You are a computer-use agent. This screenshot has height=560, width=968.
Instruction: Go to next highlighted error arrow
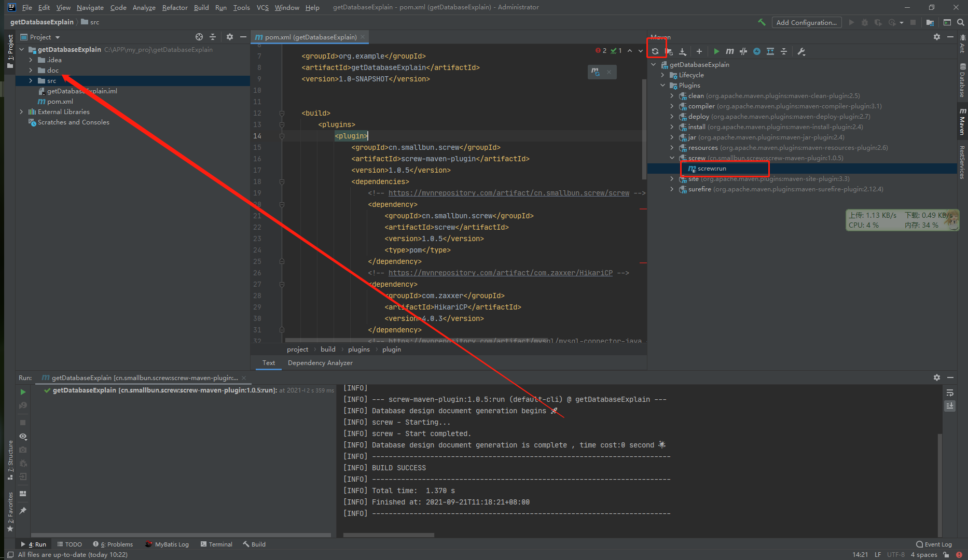640,51
